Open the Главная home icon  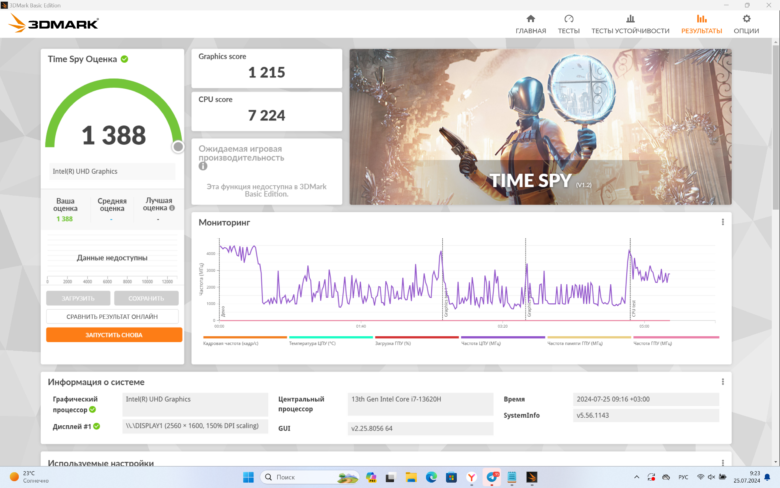[x=531, y=19]
